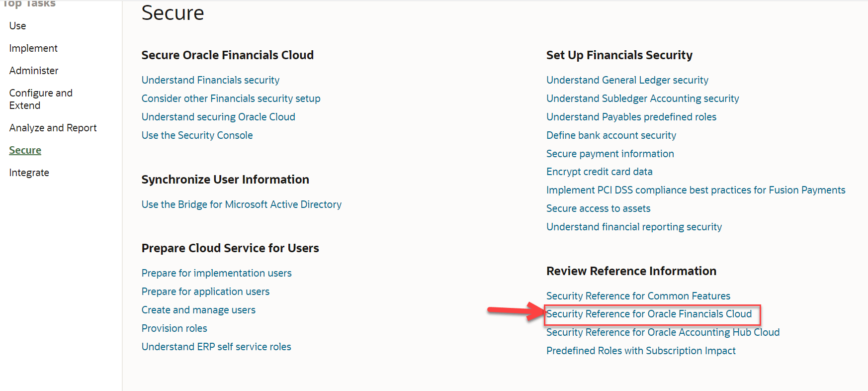
Task: Open the Integrate section
Action: point(29,173)
